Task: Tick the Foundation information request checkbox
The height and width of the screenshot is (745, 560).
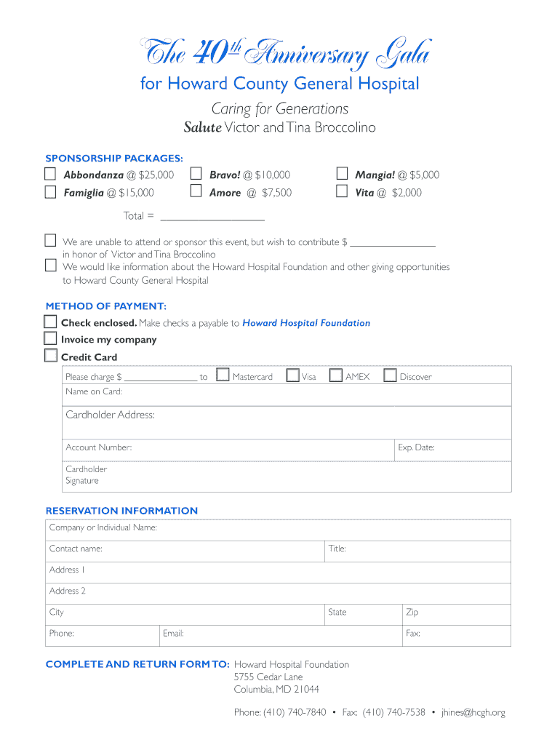Action: (x=50, y=265)
